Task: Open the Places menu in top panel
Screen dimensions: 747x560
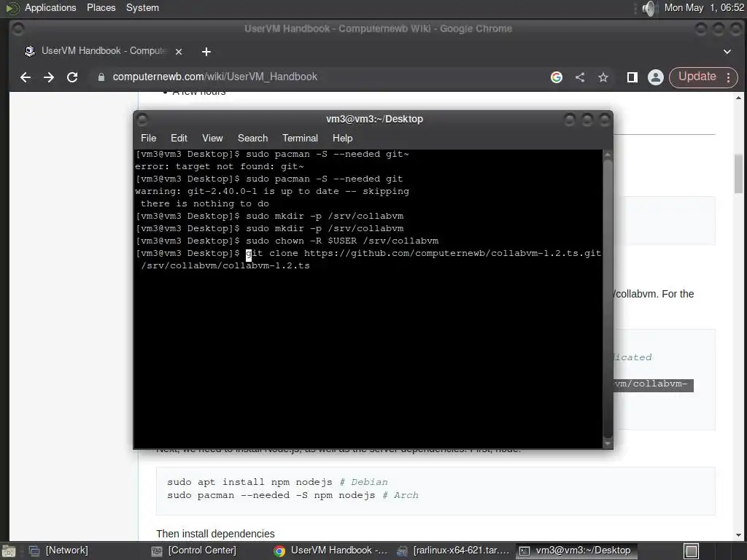Action: (x=101, y=7)
